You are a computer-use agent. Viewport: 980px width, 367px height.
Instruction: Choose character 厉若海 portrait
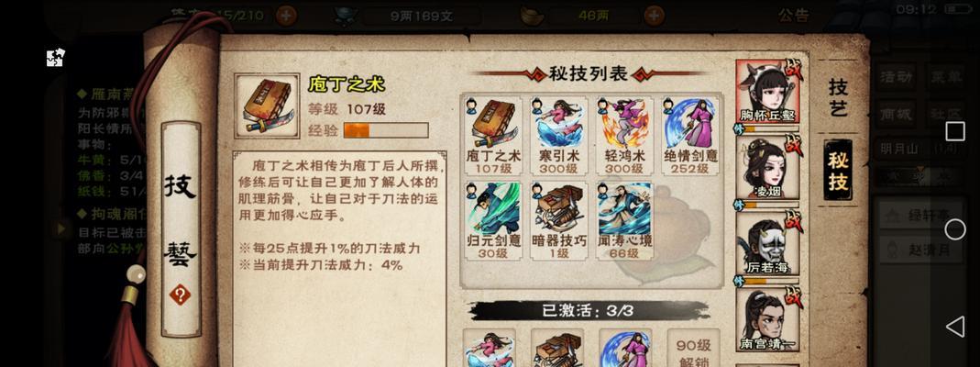coord(768,244)
